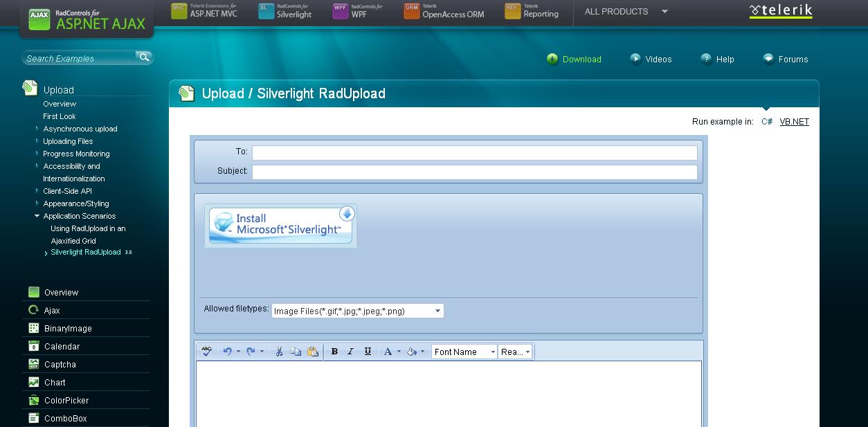Toggle Underline formatting
868x427 pixels.
[368, 352]
